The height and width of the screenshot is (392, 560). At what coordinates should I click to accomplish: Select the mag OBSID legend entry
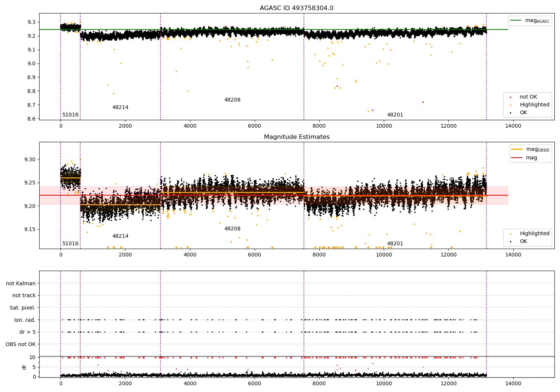(x=530, y=149)
